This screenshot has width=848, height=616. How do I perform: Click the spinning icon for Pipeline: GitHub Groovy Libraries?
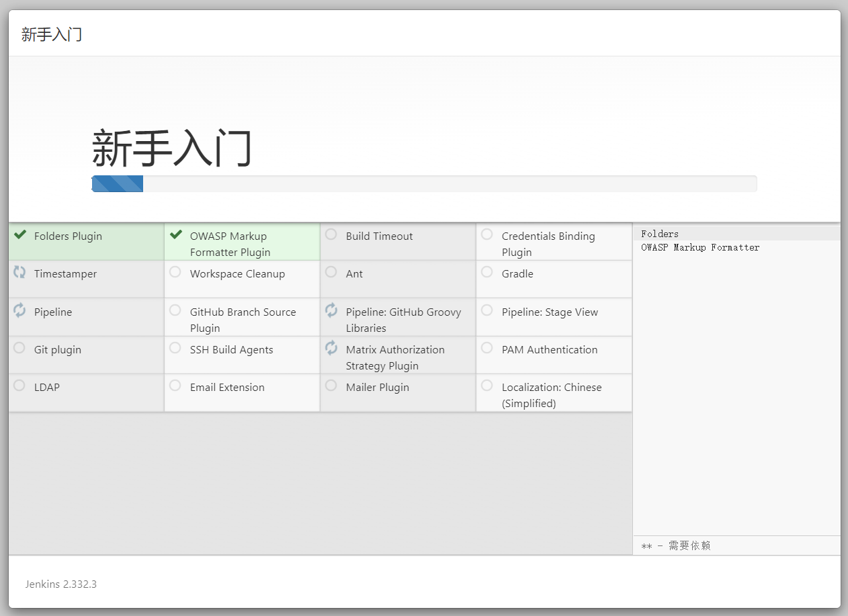point(331,310)
